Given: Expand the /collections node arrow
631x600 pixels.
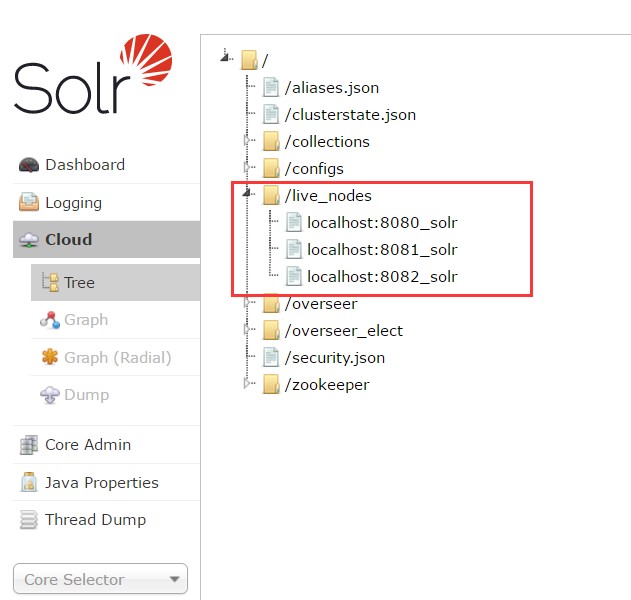Looking at the screenshot, I should [x=247, y=141].
